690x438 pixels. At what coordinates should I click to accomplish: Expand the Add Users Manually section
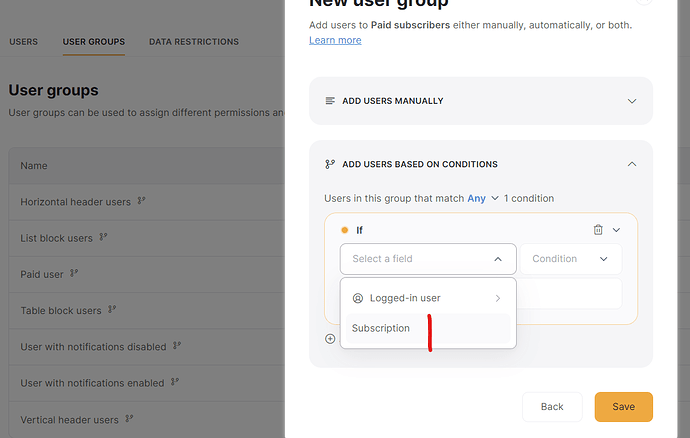[631, 101]
